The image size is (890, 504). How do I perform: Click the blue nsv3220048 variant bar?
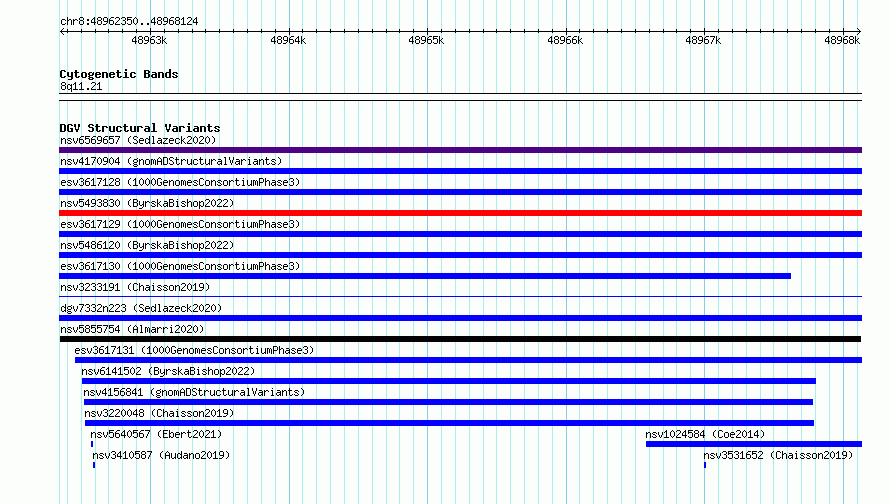click(x=450, y=423)
